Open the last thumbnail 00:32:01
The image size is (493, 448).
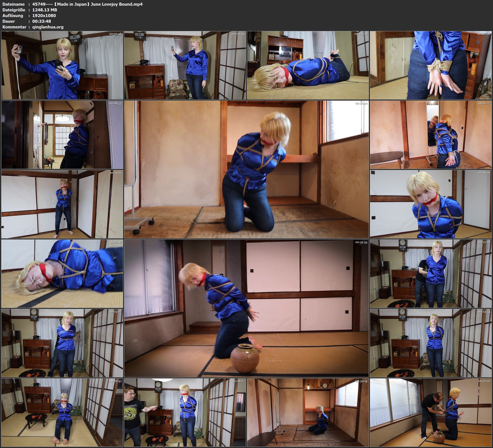coord(430,412)
